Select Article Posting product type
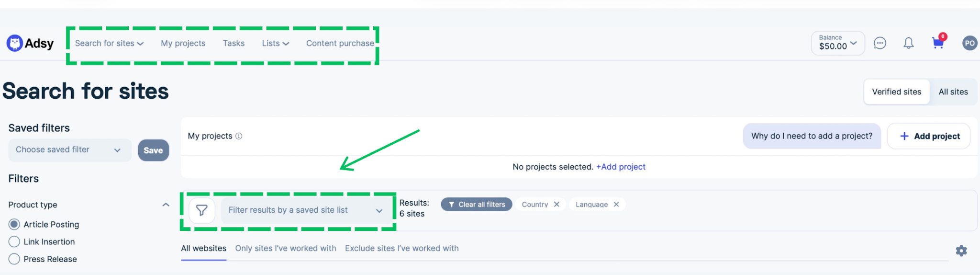This screenshot has height=275, width=980. tap(14, 224)
